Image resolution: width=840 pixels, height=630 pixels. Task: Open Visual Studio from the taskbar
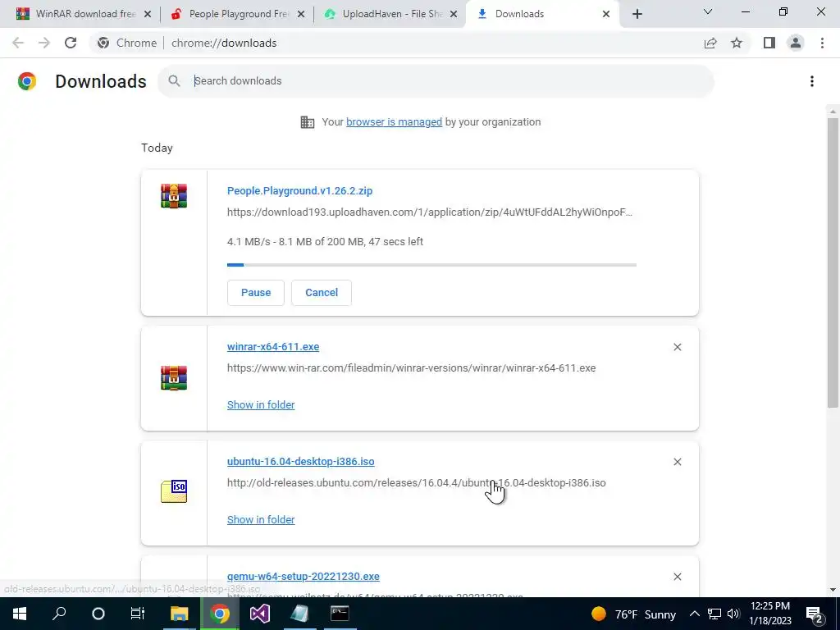pyautogui.click(x=260, y=614)
